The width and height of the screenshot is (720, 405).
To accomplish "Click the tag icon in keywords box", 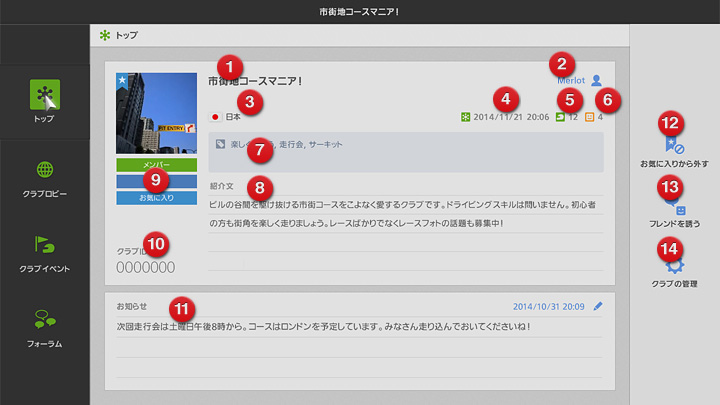I will (x=220, y=144).
